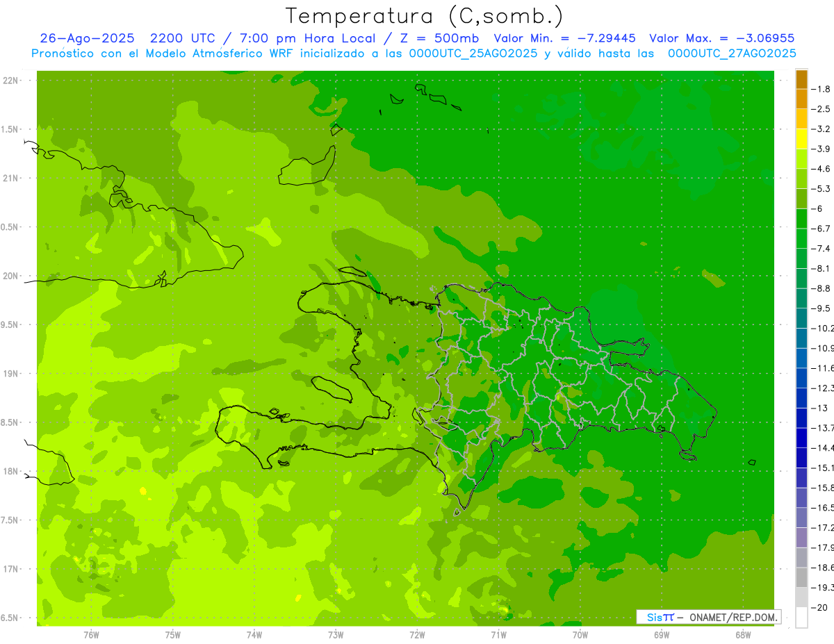Click the '70W' longitude label

[x=580, y=635]
